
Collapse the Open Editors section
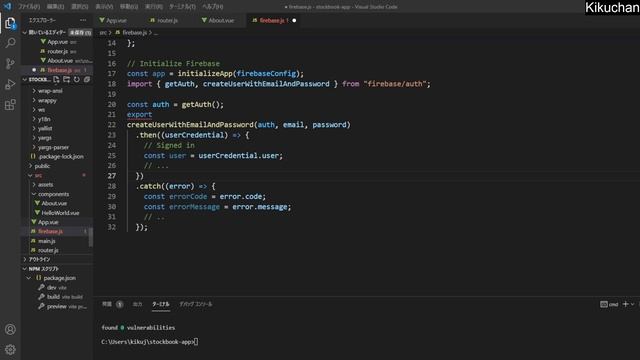pos(24,32)
